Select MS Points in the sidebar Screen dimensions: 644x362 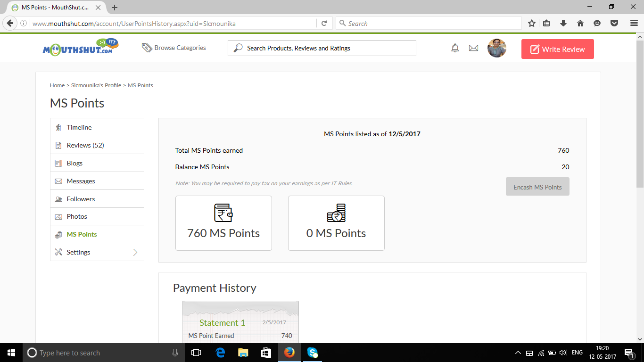pyautogui.click(x=97, y=234)
